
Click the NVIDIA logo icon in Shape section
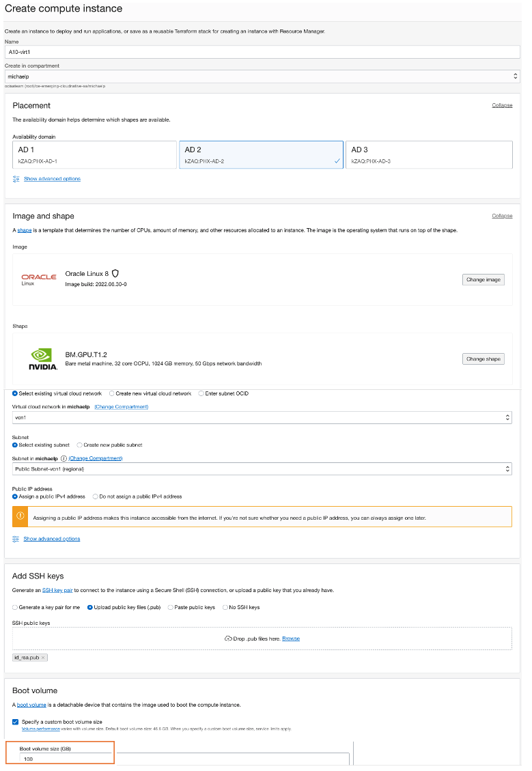42,358
